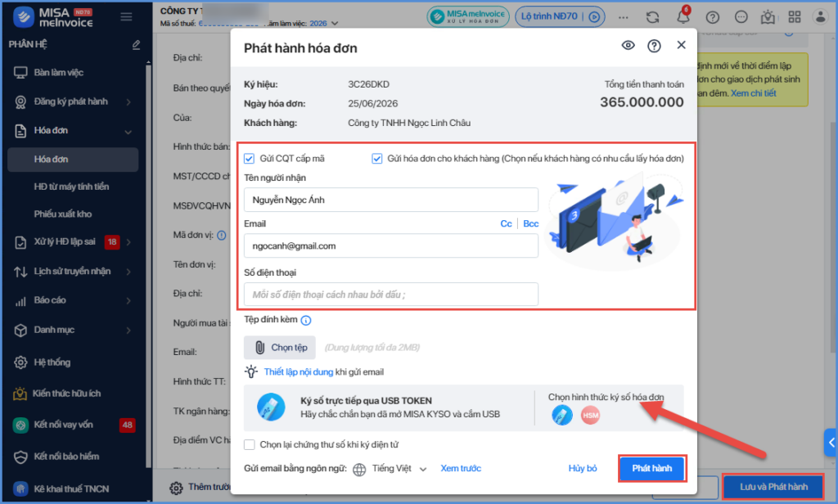Open the working year 2026 dropdown
Image resolution: width=838 pixels, height=504 pixels.
[x=324, y=24]
